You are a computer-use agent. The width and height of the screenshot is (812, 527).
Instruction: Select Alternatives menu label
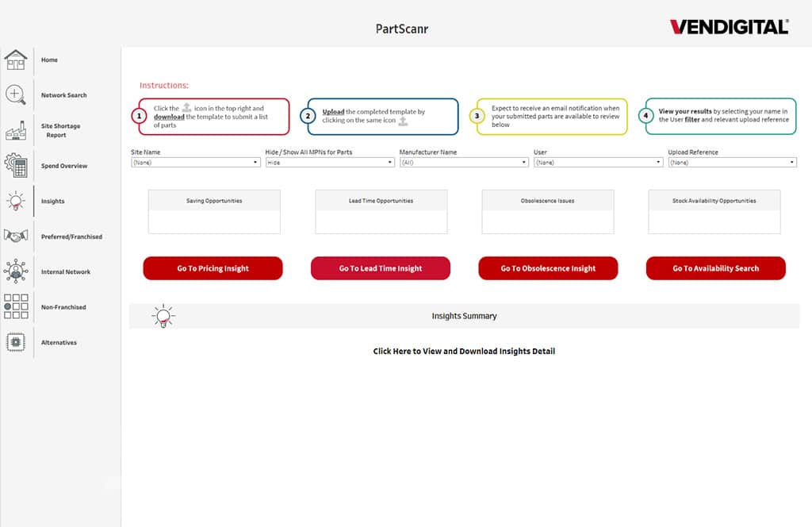tap(59, 343)
